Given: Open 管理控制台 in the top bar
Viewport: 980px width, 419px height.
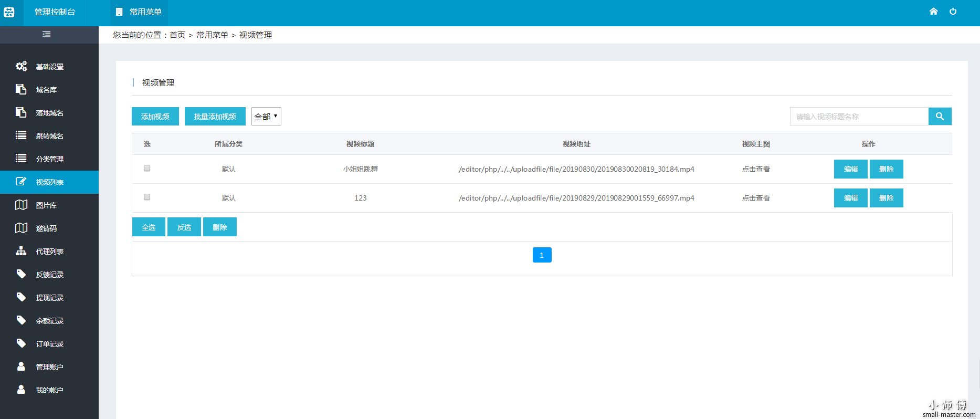Looking at the screenshot, I should (x=55, y=12).
